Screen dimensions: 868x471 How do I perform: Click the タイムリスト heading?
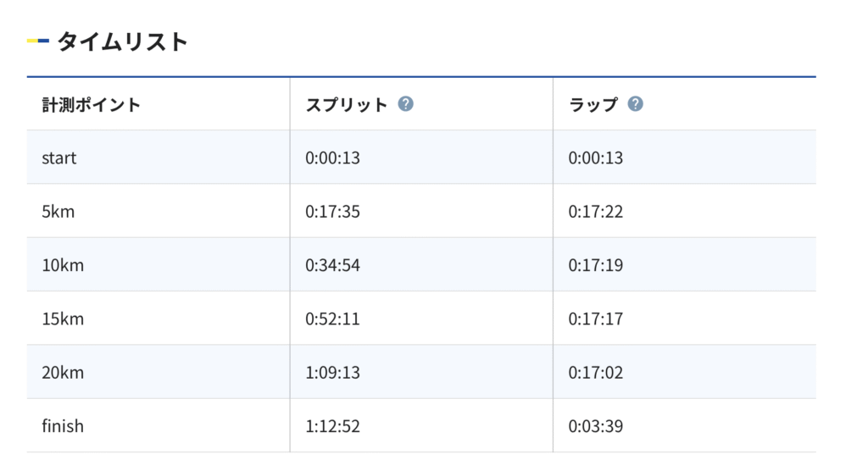(x=123, y=42)
